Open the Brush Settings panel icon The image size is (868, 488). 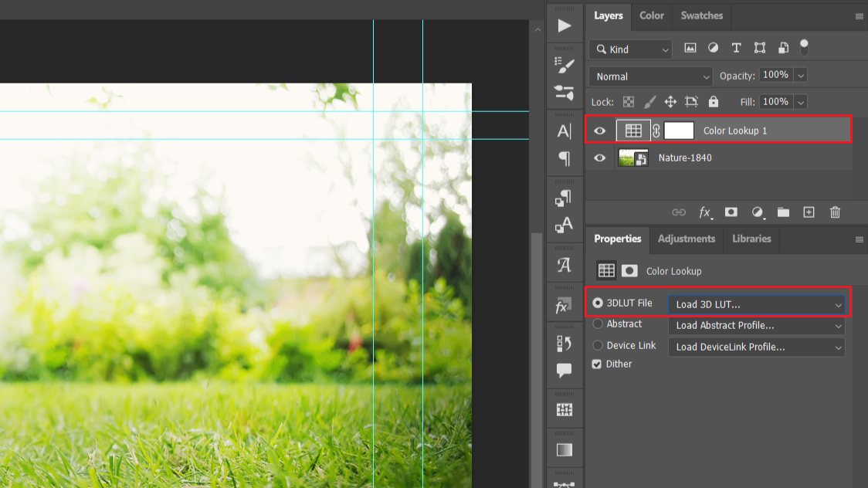point(565,66)
